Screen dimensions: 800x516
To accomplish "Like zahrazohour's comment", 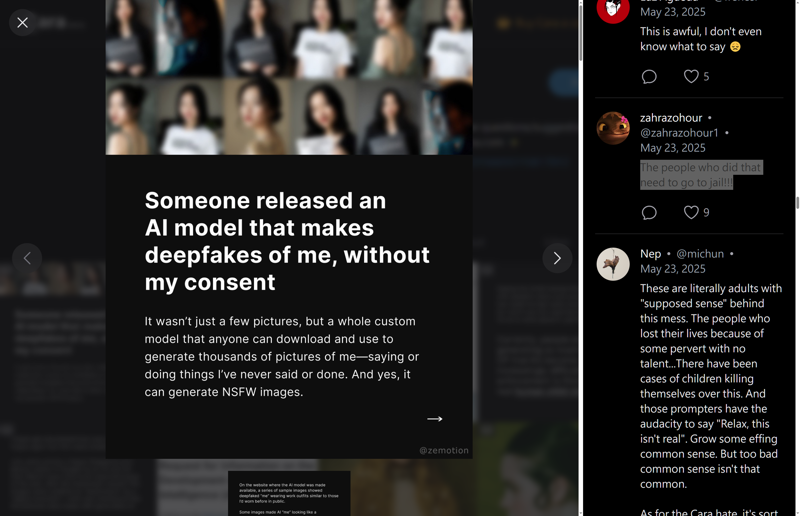I will 691,212.
